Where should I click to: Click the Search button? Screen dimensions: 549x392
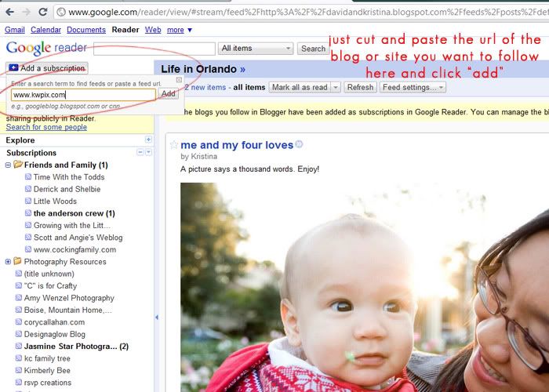point(313,49)
